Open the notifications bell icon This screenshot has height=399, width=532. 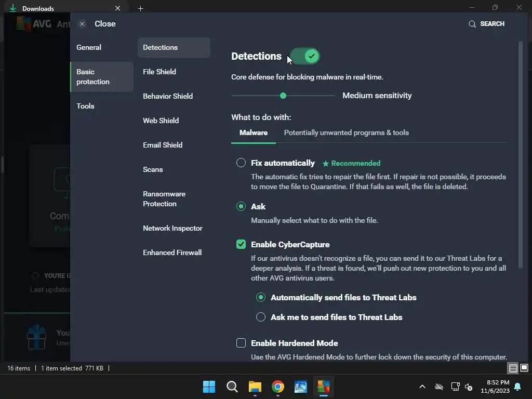518,387
